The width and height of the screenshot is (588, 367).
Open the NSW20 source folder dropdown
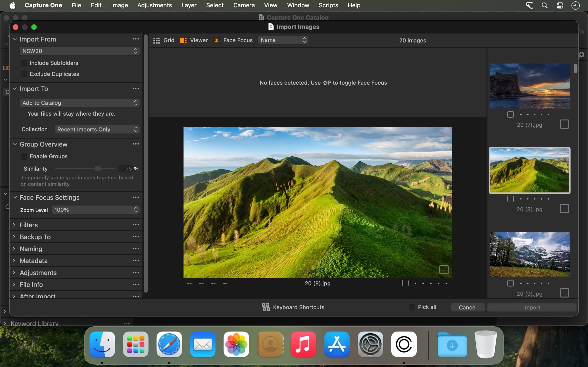(x=79, y=51)
